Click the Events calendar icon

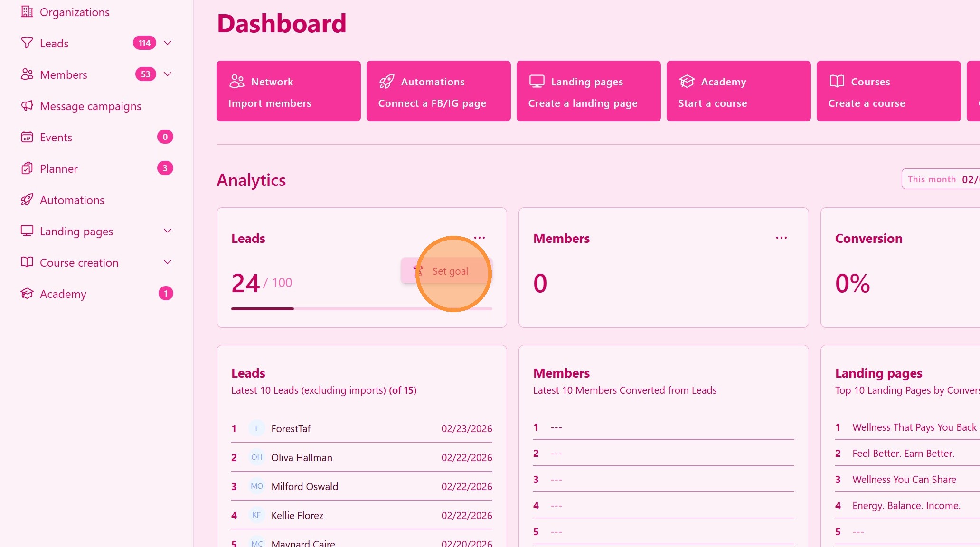(27, 137)
